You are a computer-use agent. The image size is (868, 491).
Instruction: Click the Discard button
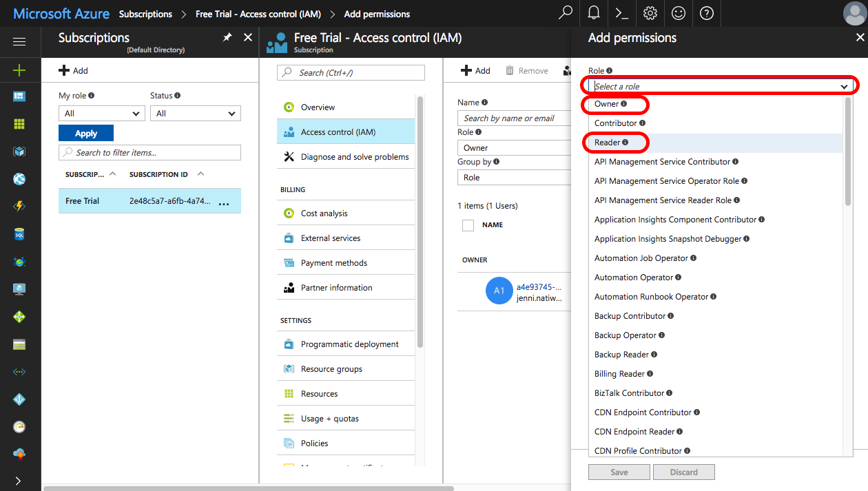[x=683, y=472]
